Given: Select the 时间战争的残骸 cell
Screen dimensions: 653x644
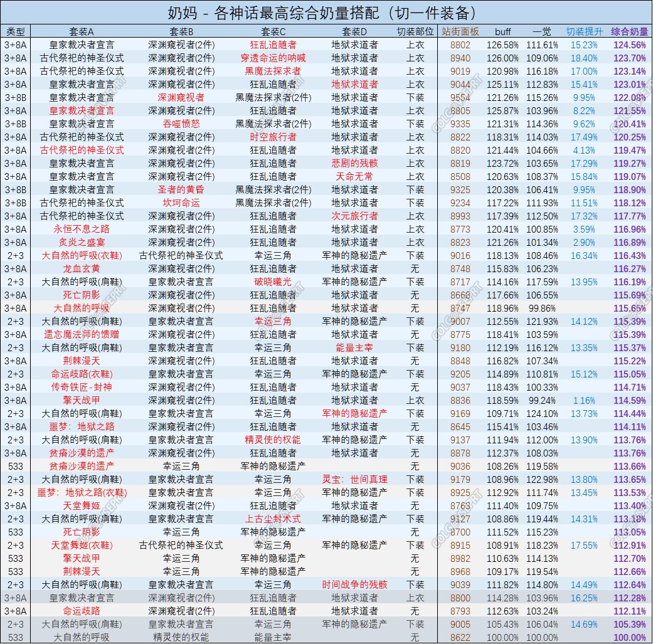Looking at the screenshot, I should click(355, 584).
